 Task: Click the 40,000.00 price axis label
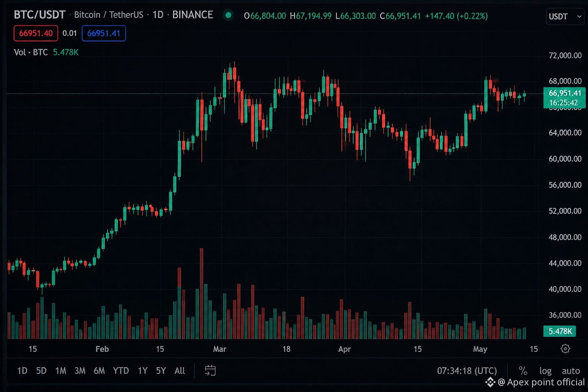pos(565,289)
